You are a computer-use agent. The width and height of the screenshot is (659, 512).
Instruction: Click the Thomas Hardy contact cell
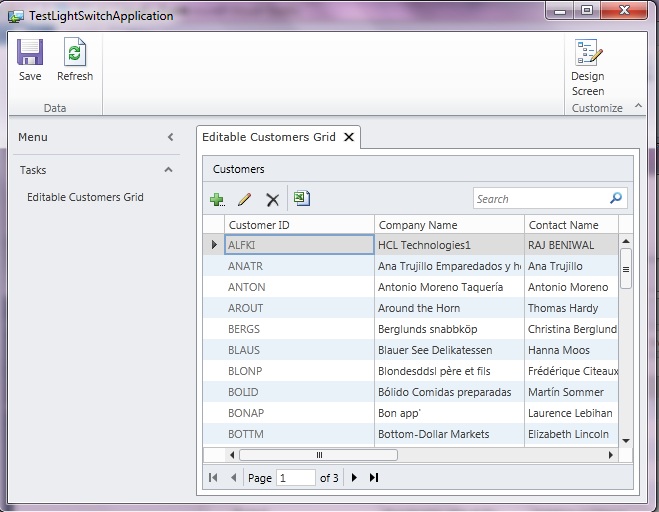572,308
